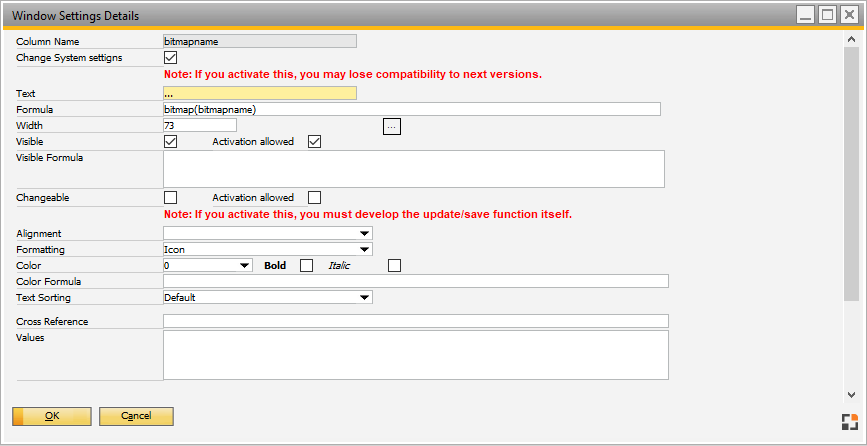Image resolution: width=867 pixels, height=446 pixels.
Task: Enable the Changeable checkbox
Action: tap(170, 198)
